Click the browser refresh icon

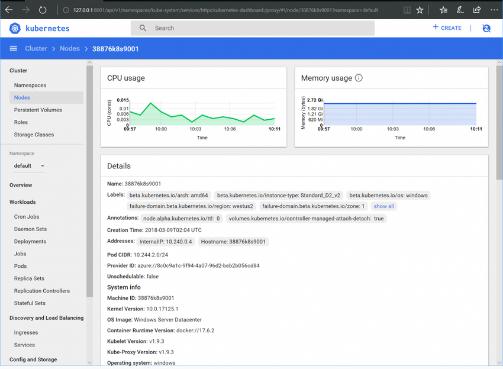pos(42,10)
